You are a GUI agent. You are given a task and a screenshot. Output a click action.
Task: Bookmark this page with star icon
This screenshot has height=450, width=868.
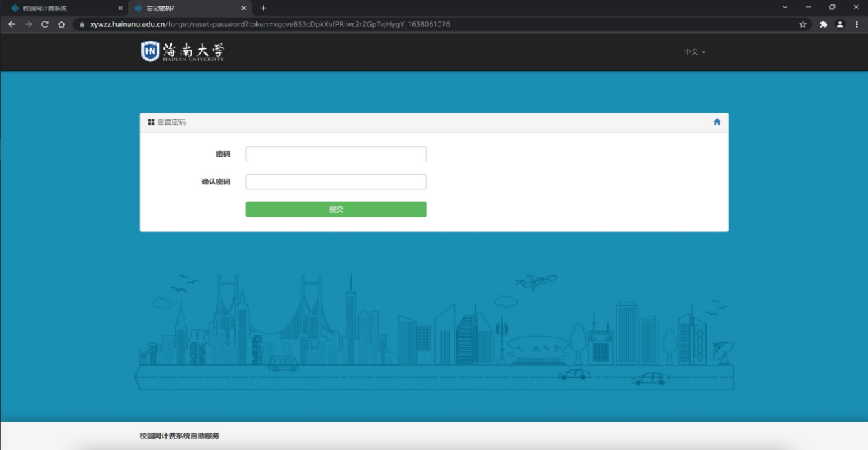click(803, 24)
